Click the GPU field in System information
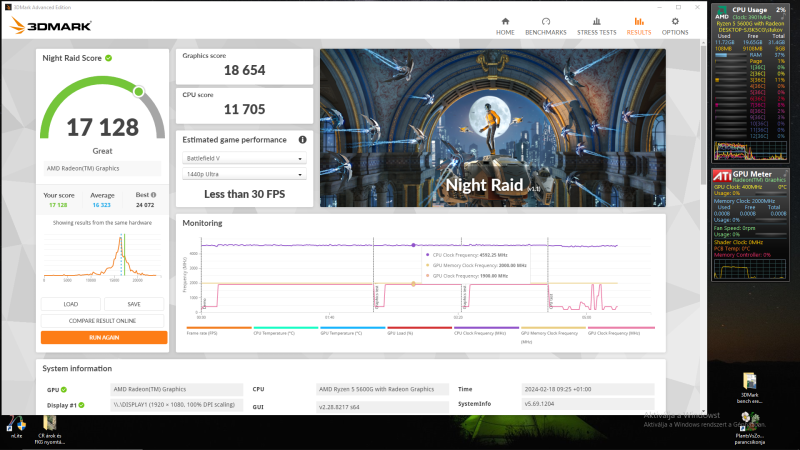 (x=177, y=389)
